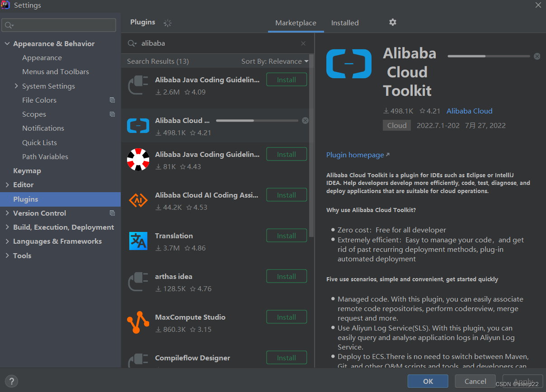Install the 81K Coding Guidelines plugin
The height and width of the screenshot is (392, 546).
coord(287,154)
